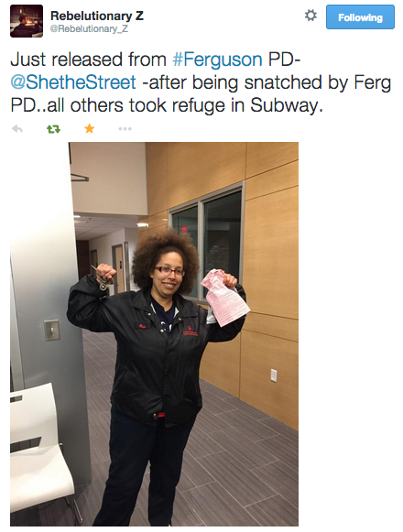Open the Rebelutionary Z profile avatar
The image size is (403, 532).
click(x=27, y=21)
